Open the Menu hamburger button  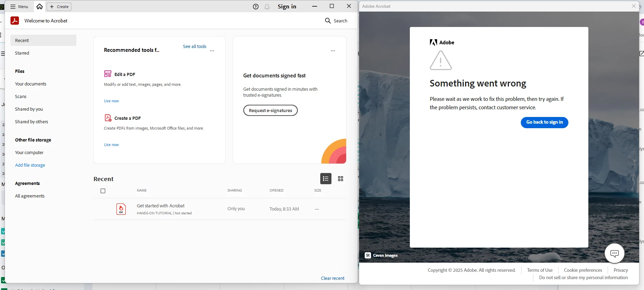coord(19,7)
